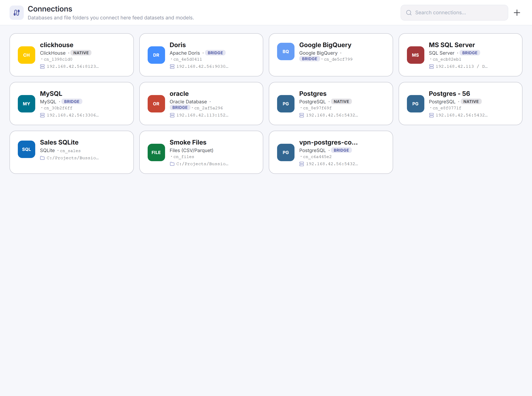Screen dimensions: 532x396
Task: Click the connection ID cn_4e5d0411
Action: 188,59
